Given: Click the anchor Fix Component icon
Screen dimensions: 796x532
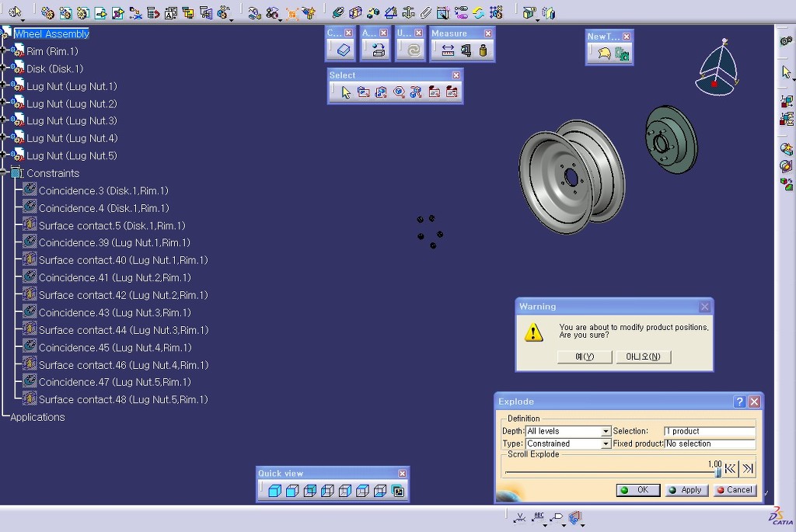Looking at the screenshot, I should pos(408,12).
